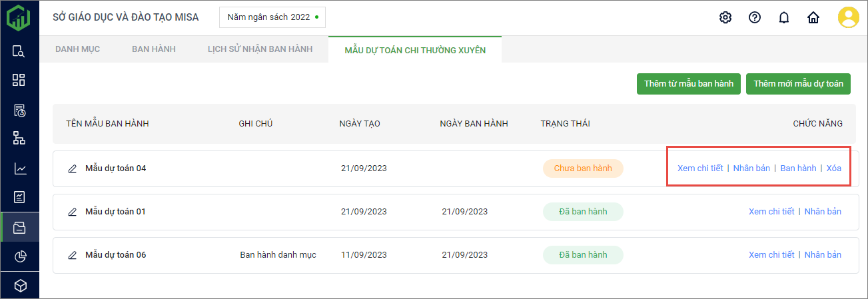
Task: Open the pie chart sidebar icon
Action: 19,256
